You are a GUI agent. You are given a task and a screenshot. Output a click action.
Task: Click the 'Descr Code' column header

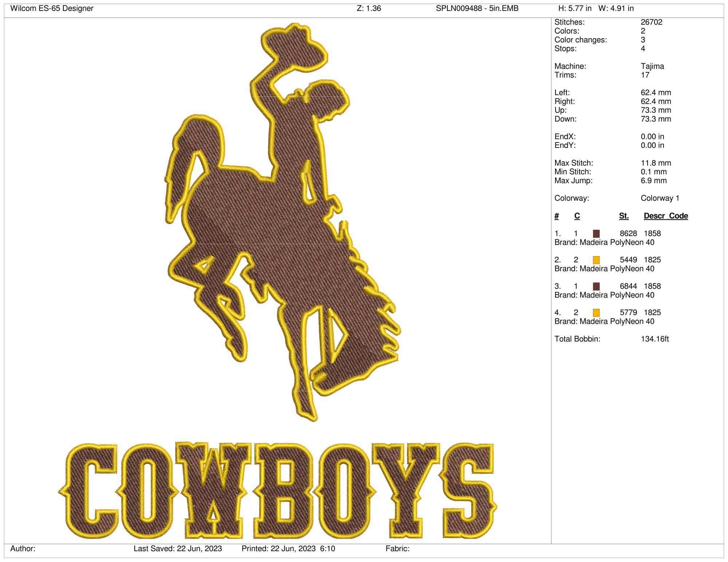(x=666, y=216)
